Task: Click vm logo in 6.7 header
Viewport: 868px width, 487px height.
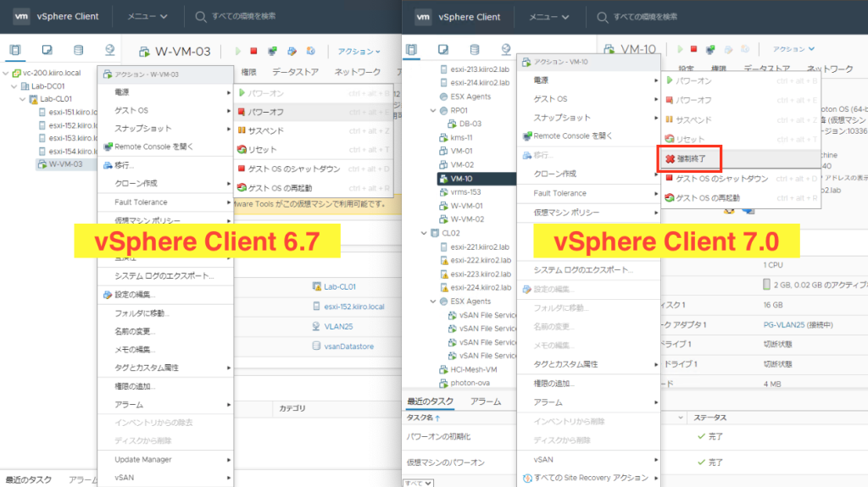Action: tap(21, 16)
